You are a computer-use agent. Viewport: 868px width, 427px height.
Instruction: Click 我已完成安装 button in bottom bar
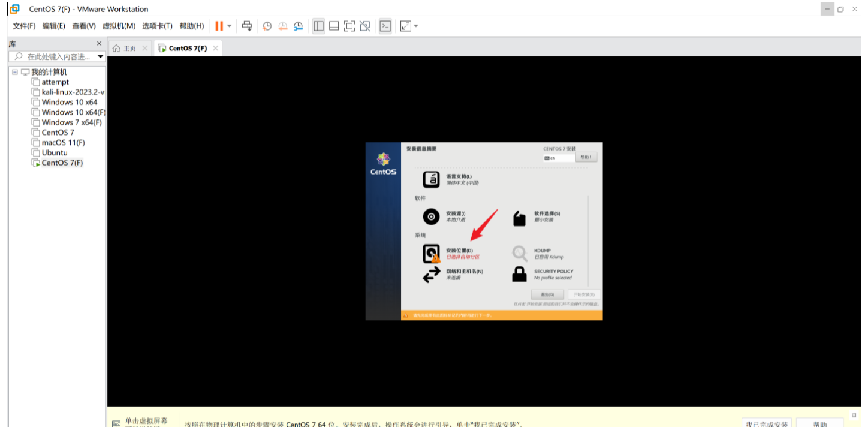(x=767, y=423)
